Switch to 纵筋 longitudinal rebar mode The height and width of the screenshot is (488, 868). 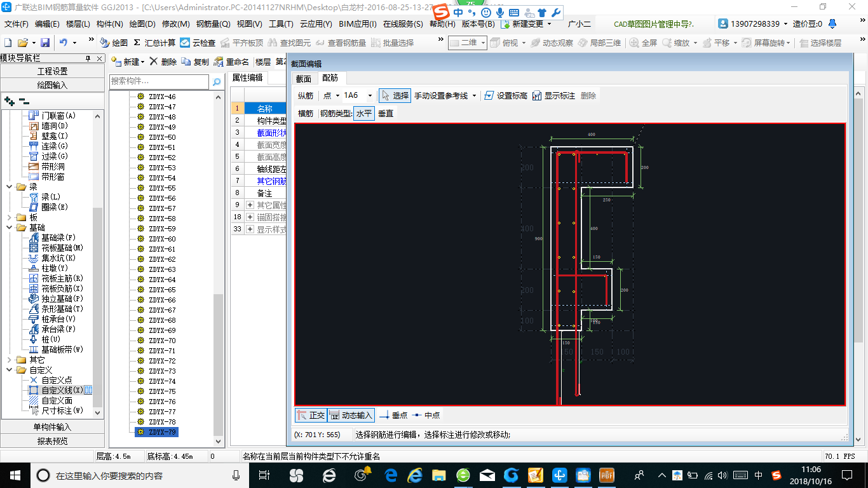pos(306,95)
